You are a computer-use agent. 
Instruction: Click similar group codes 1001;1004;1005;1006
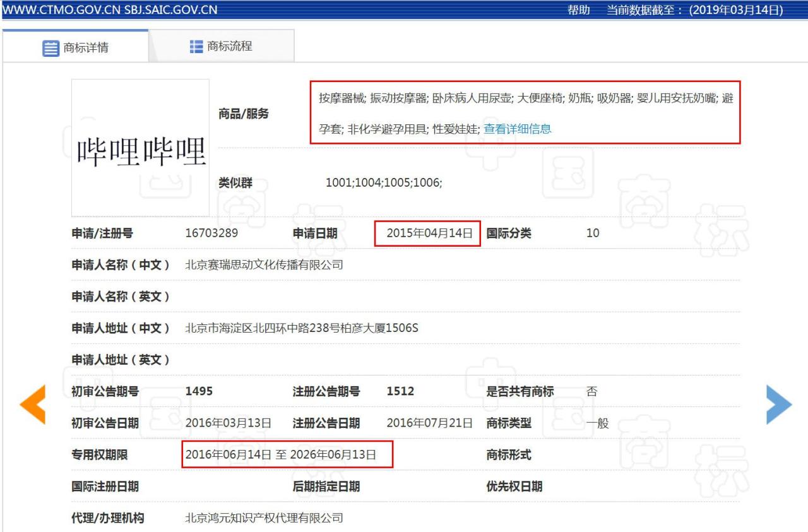pyautogui.click(x=384, y=183)
